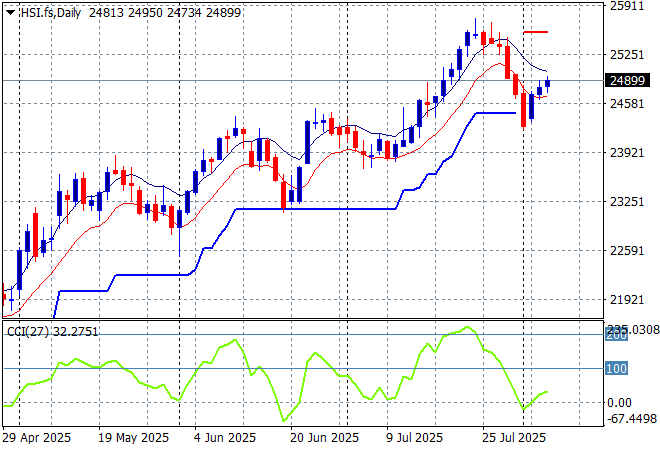Select the CCI -67.4498 scale value
660x450 pixels.
pos(631,419)
